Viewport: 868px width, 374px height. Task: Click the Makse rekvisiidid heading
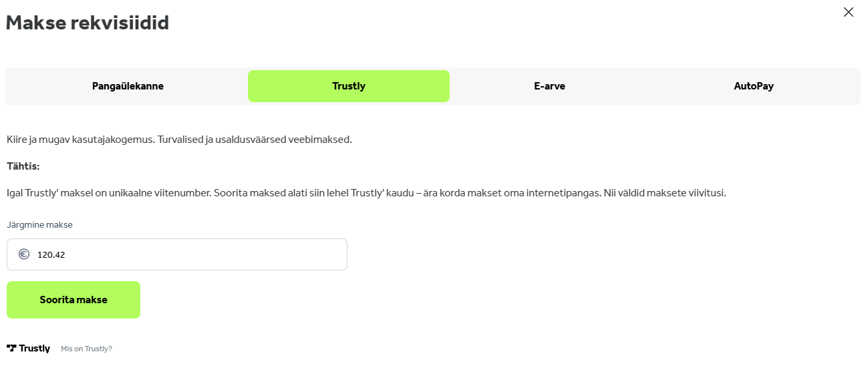point(88,23)
